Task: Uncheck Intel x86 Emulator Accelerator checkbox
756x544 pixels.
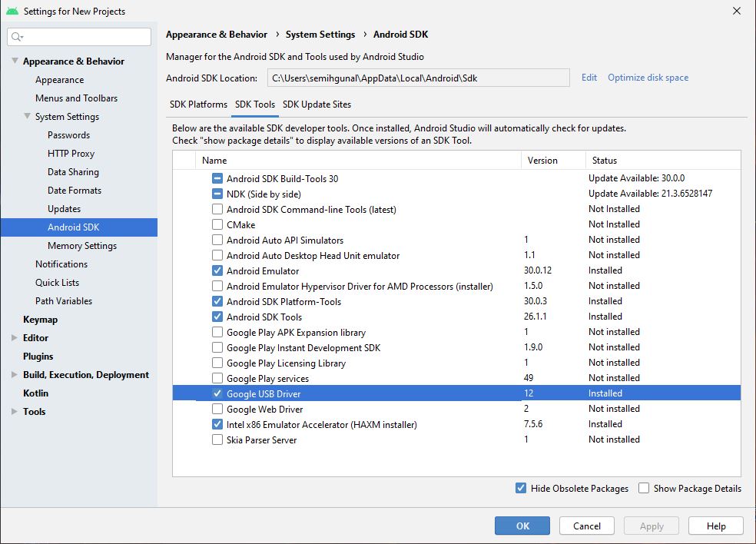Action: pos(217,424)
